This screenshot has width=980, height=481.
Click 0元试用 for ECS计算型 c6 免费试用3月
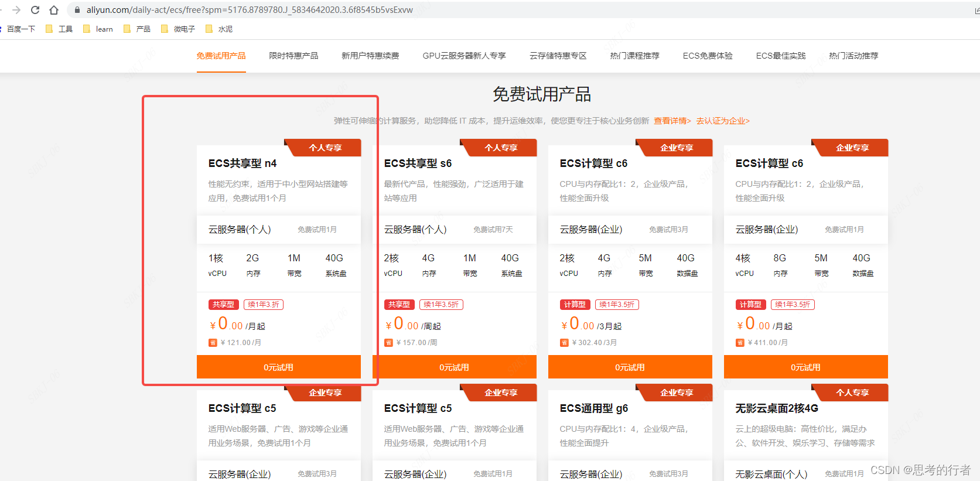(630, 367)
